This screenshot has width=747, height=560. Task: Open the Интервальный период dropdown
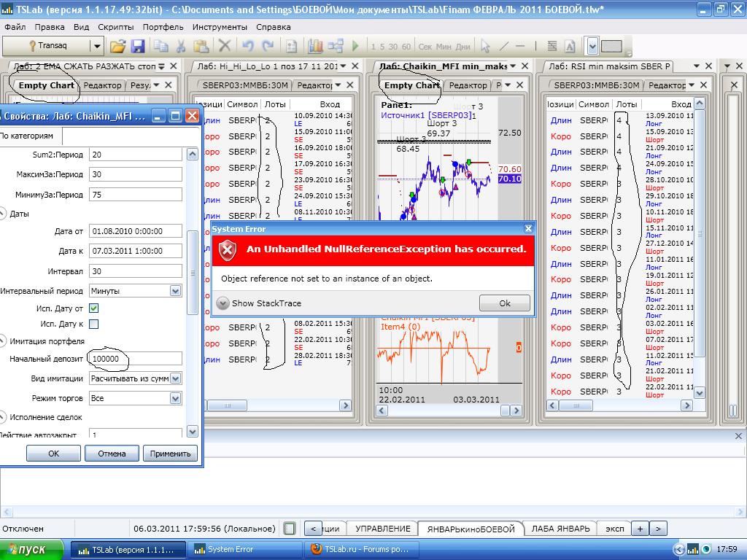(x=175, y=291)
